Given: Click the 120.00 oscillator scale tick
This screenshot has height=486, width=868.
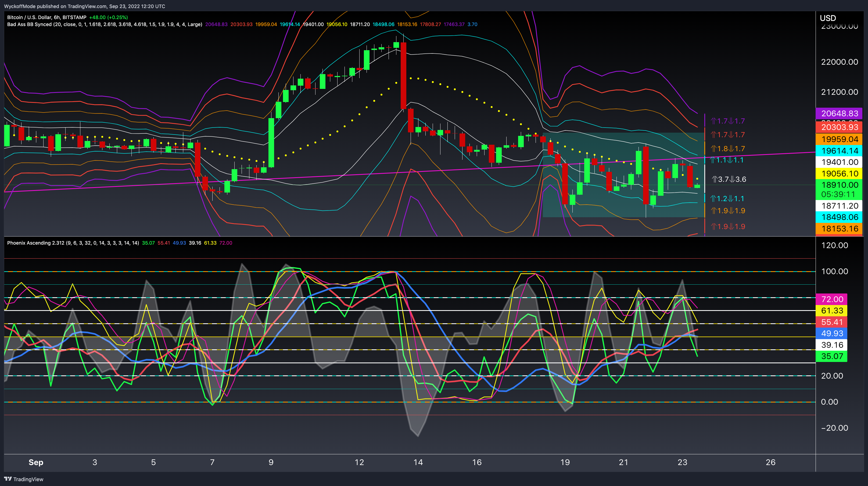Looking at the screenshot, I should [x=834, y=245].
